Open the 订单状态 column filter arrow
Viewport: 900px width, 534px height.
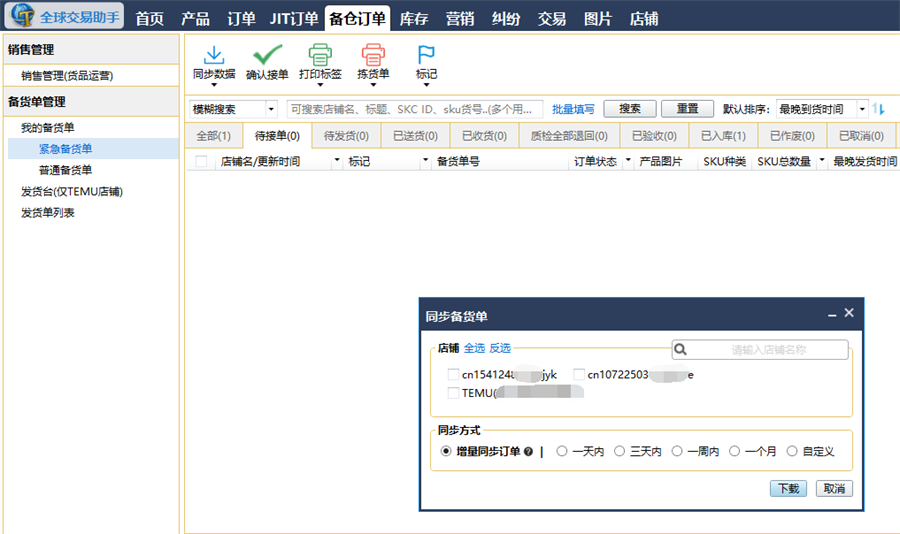tap(628, 160)
